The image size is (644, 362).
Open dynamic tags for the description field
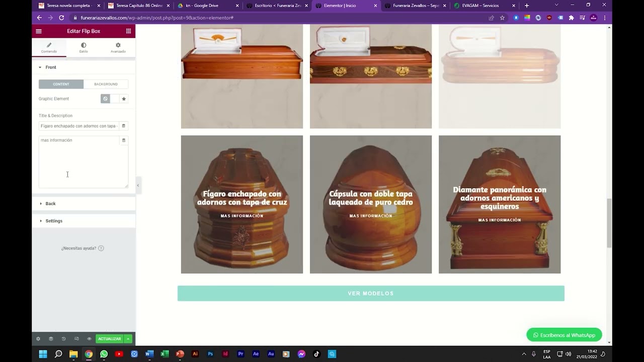point(123,140)
